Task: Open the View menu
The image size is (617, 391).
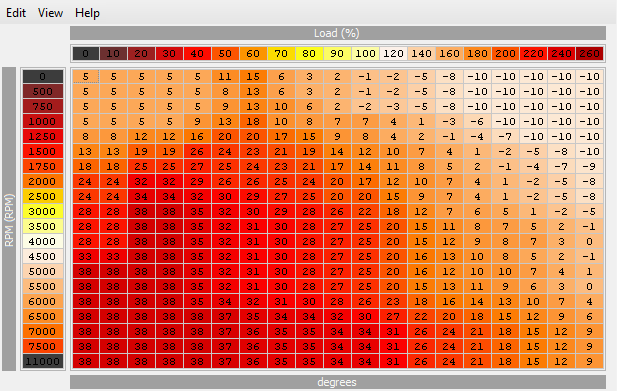Action: point(50,13)
